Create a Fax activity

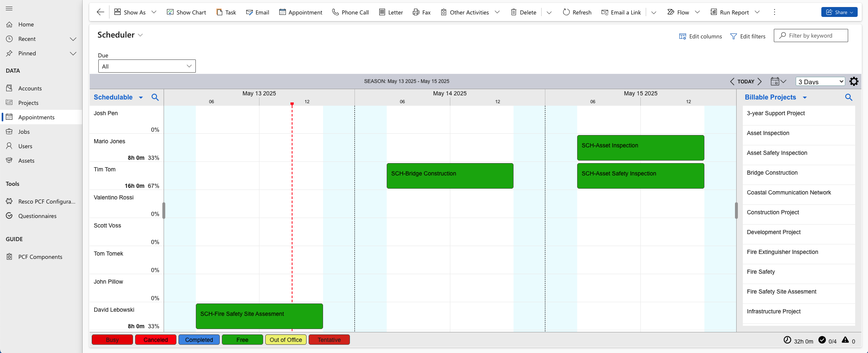[x=421, y=12]
